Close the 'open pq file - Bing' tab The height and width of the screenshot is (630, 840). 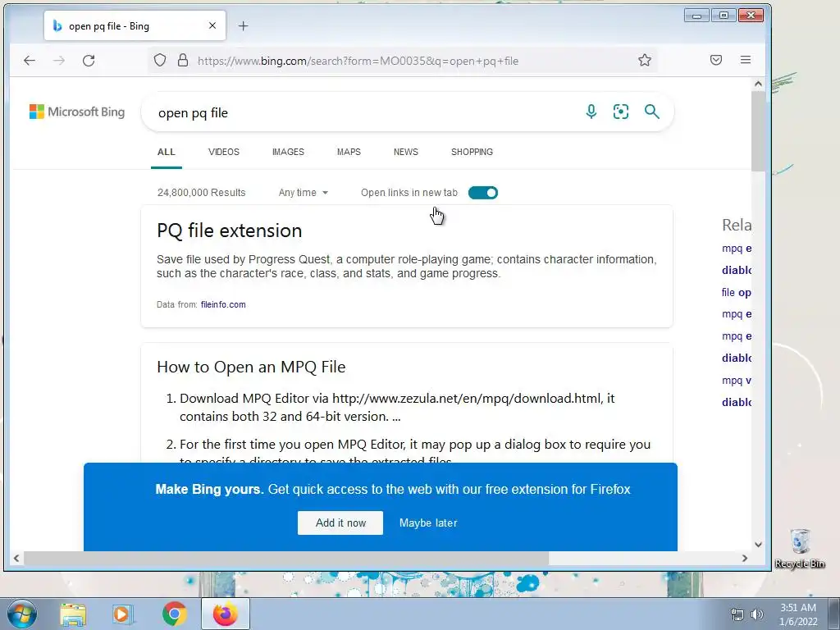[x=212, y=25]
